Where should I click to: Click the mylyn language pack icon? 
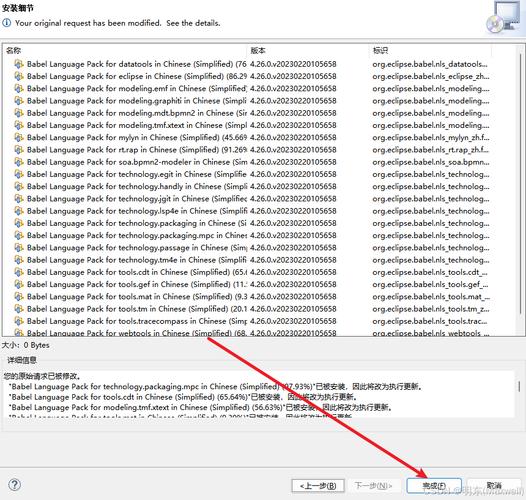click(19, 137)
